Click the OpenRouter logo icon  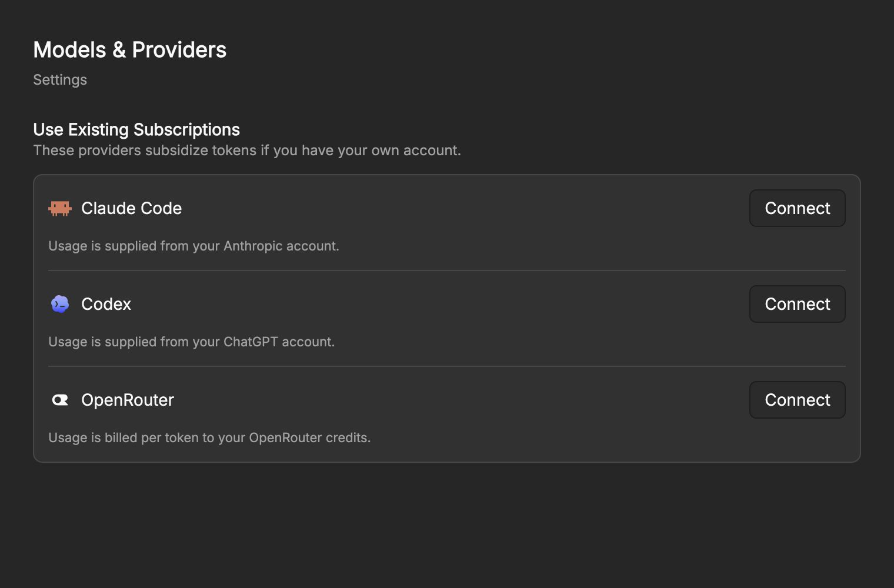pyautogui.click(x=60, y=400)
